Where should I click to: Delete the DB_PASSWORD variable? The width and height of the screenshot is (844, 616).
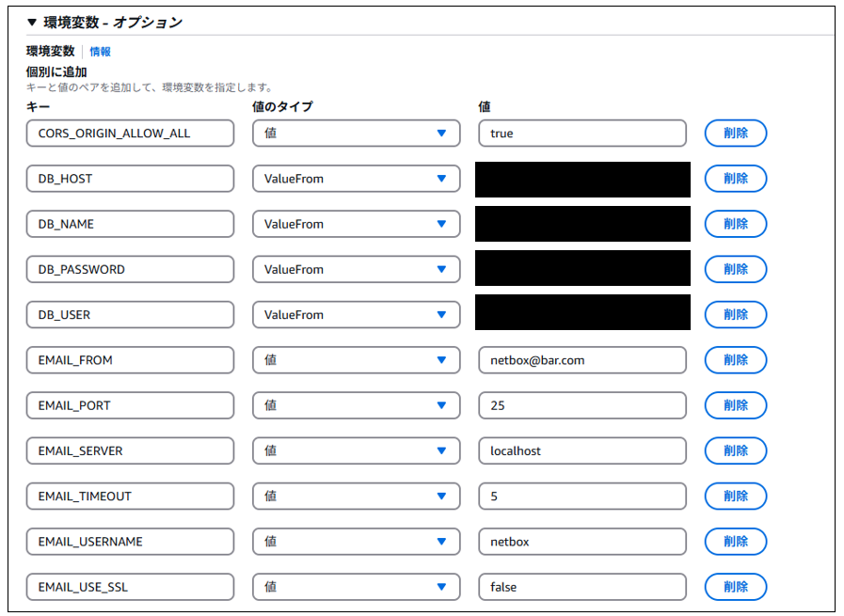click(736, 269)
